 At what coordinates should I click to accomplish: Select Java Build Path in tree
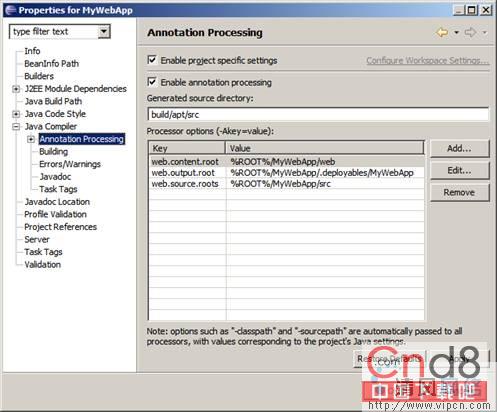click(x=53, y=101)
